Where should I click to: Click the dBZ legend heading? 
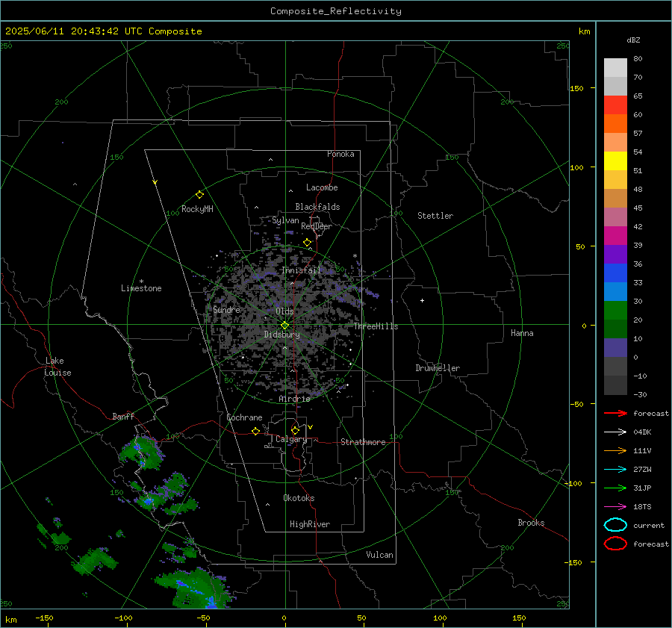coord(633,40)
